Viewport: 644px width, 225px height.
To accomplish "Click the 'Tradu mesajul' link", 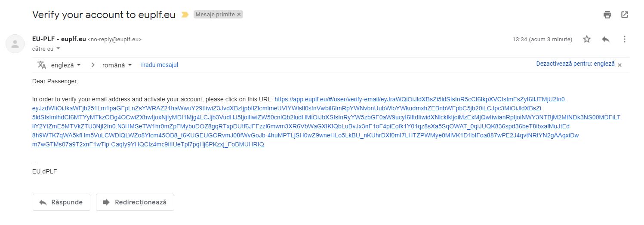I will (159, 65).
